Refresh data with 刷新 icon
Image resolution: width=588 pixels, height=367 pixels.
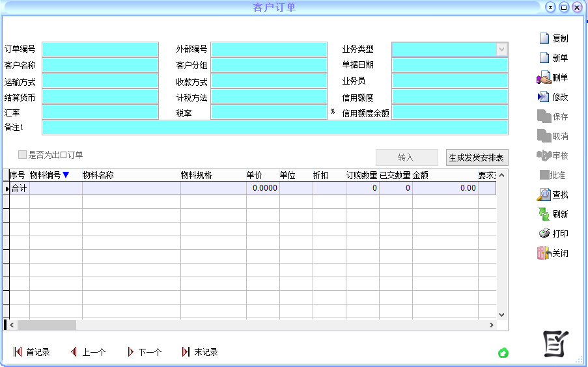pyautogui.click(x=544, y=214)
